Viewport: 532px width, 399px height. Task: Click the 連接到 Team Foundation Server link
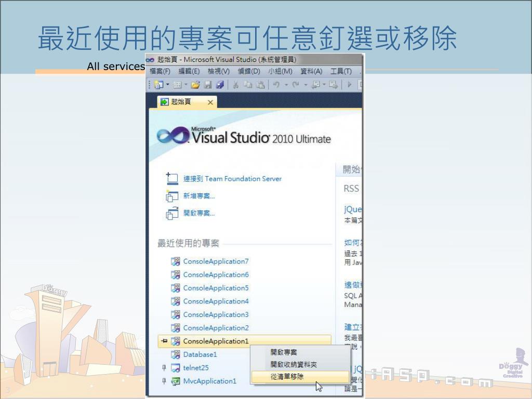[x=232, y=179]
